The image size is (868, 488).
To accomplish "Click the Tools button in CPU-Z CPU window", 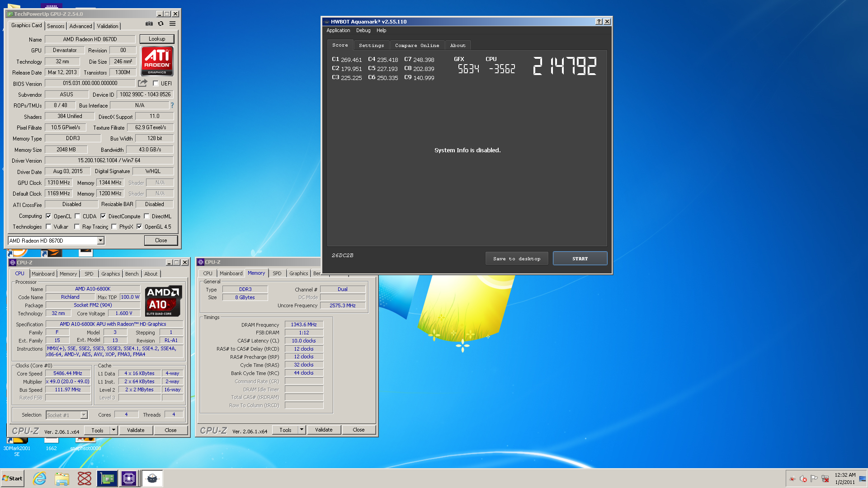I will tap(97, 430).
